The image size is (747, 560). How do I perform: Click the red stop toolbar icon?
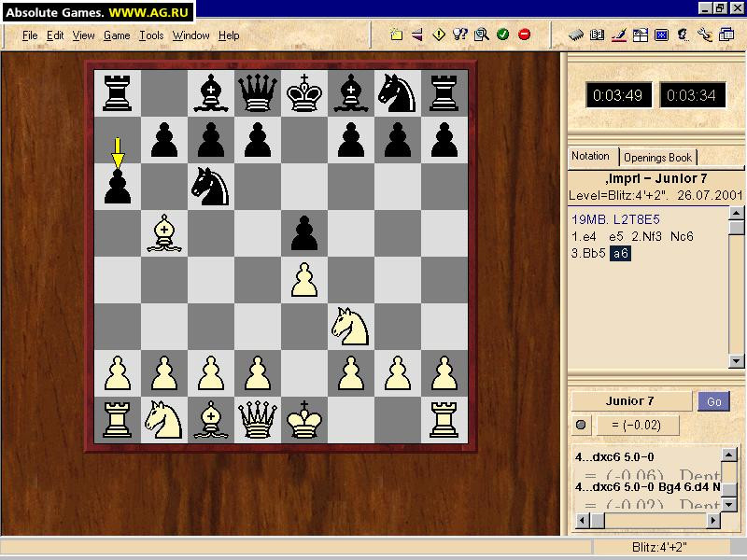526,35
